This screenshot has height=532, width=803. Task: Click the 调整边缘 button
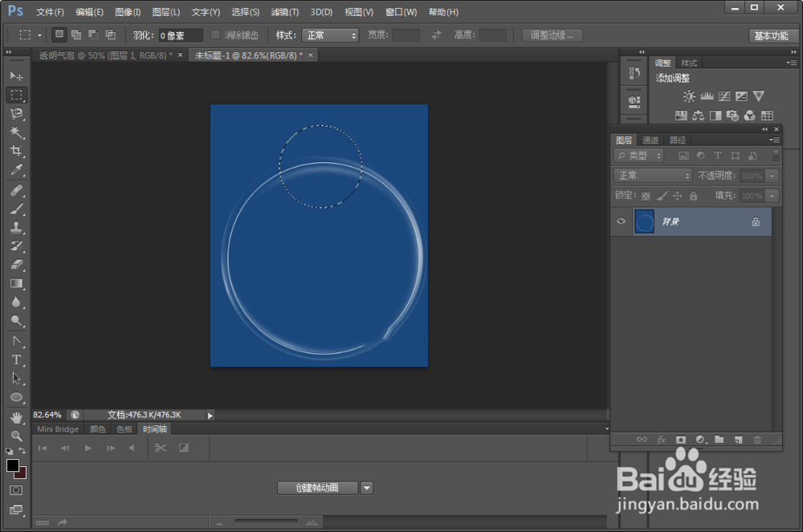[552, 35]
